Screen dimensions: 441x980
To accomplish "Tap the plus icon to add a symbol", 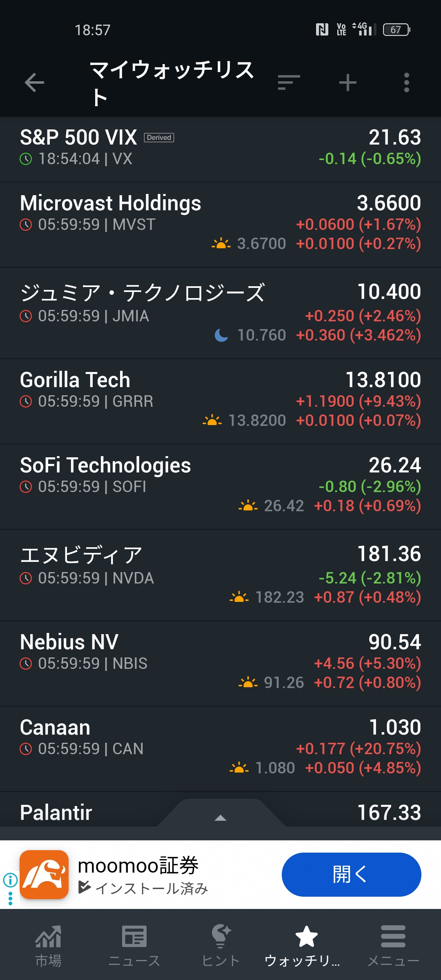I will pos(348,82).
